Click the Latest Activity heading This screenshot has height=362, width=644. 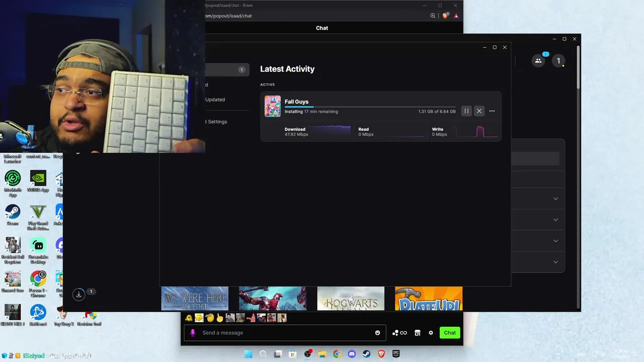(x=287, y=69)
